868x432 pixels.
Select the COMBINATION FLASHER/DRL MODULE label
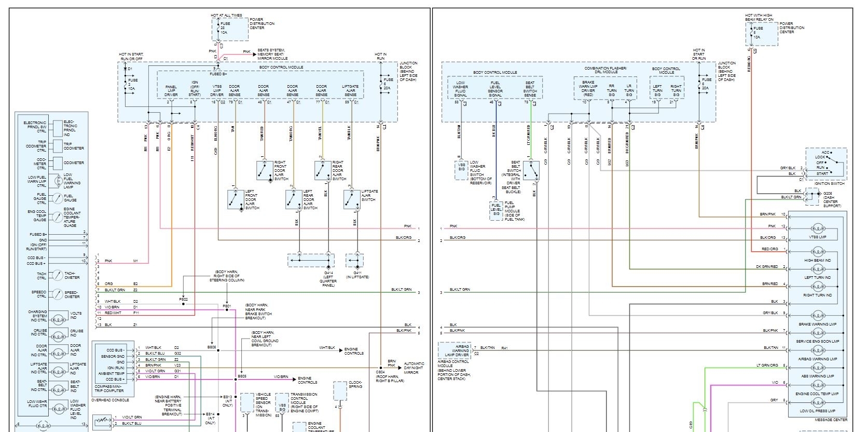coord(605,70)
